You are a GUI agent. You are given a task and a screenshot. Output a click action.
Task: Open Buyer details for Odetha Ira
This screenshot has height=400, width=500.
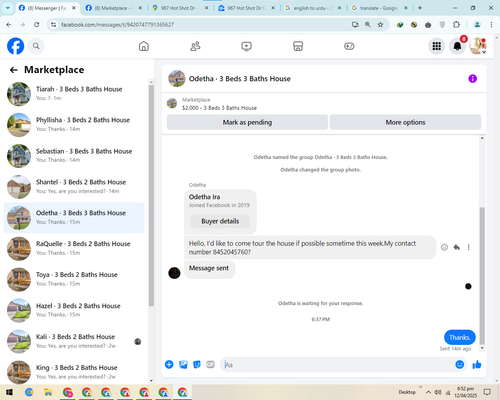pos(220,221)
